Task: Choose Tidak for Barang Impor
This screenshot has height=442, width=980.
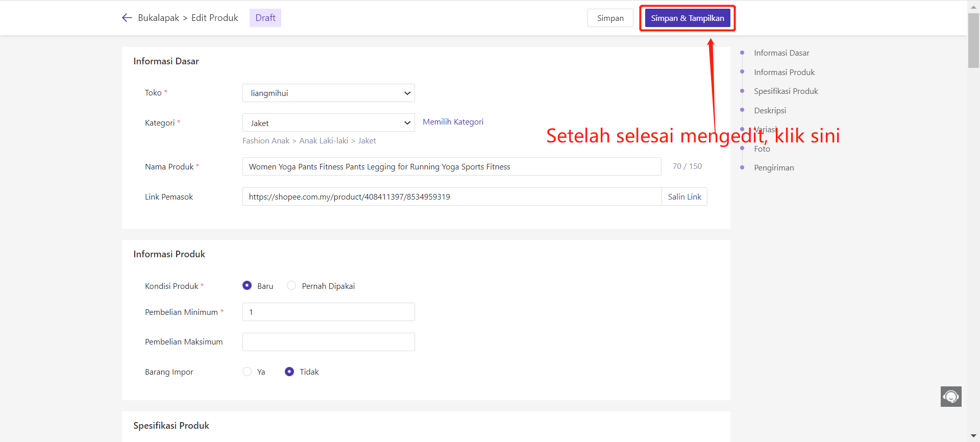Action: click(x=289, y=372)
